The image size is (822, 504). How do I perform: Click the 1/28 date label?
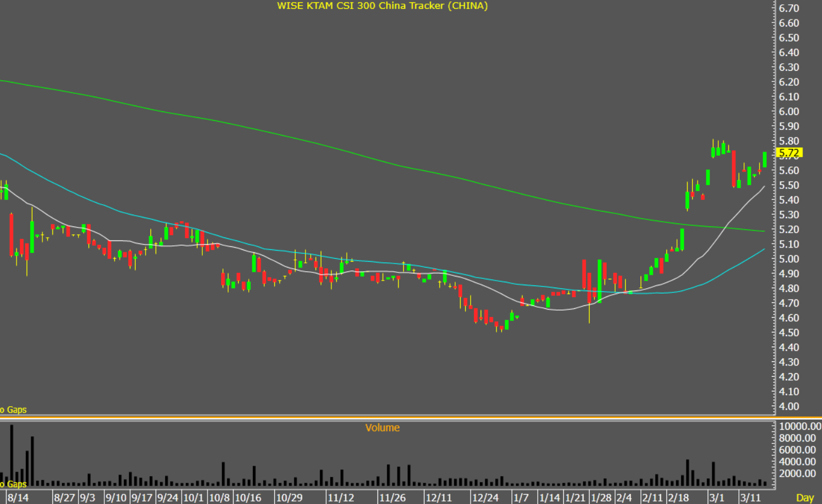coord(601,498)
